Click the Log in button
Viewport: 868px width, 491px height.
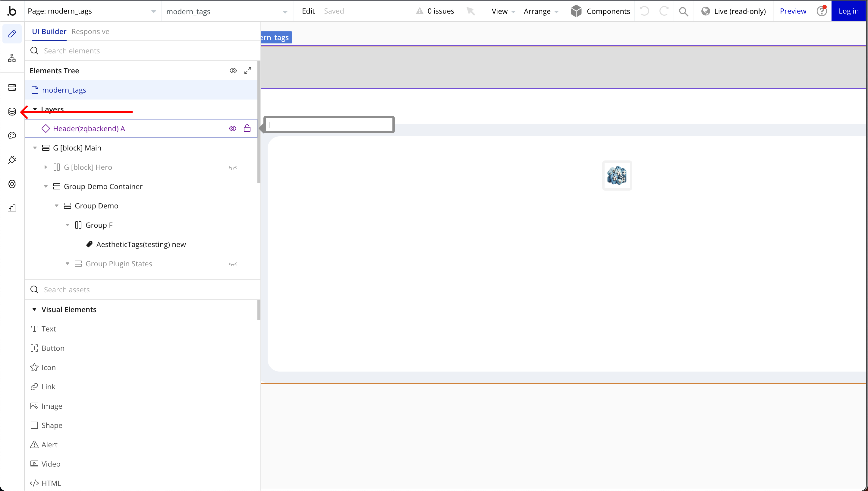tap(848, 11)
